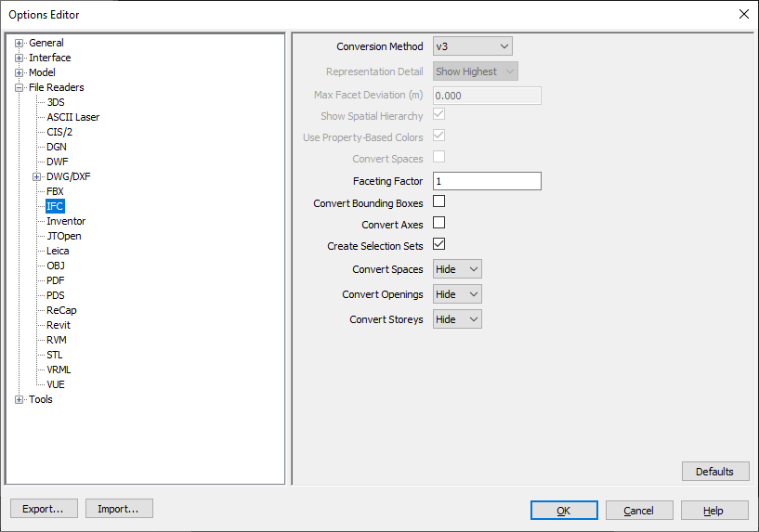Click the Faceting Factor input field
759x532 pixels.
487,181
